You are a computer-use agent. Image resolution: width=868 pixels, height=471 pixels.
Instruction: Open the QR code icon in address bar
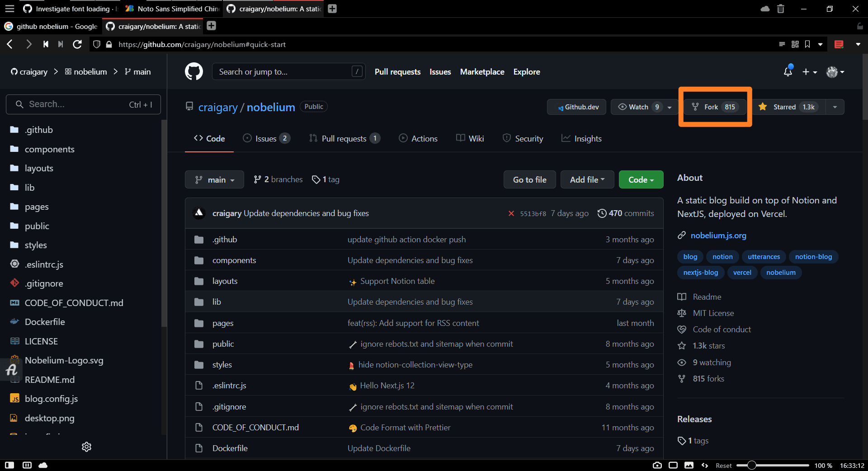795,44
